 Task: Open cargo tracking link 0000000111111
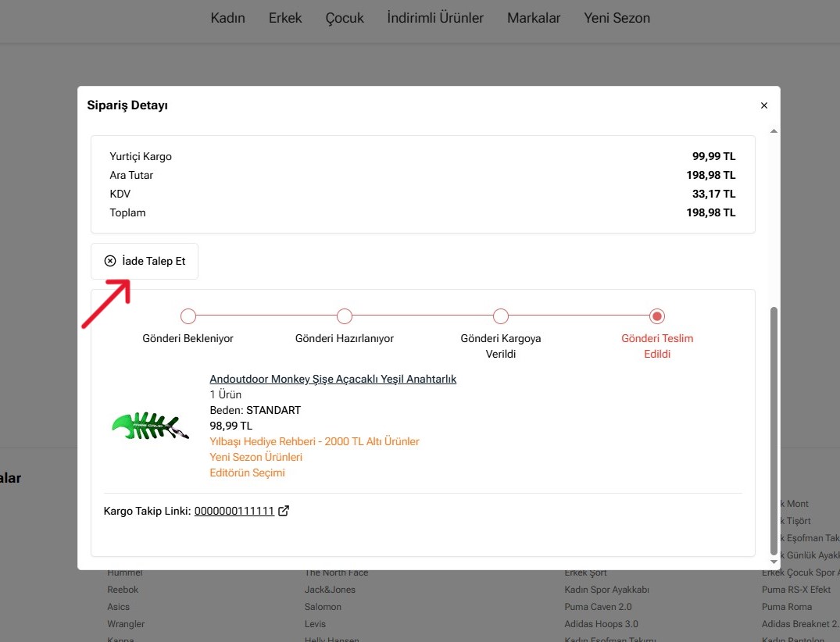[x=234, y=511]
